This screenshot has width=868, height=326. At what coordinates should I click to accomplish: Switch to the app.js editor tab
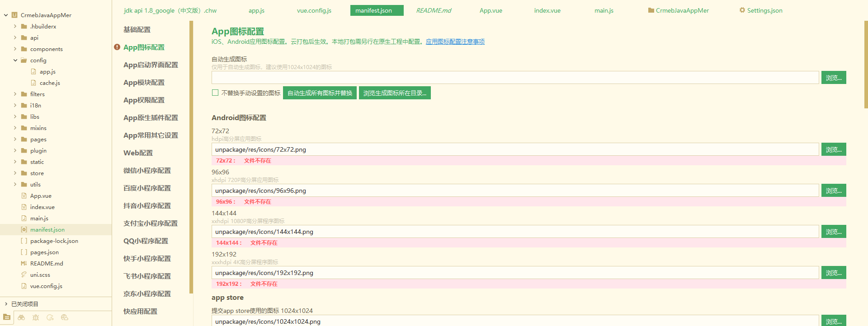pos(256,10)
